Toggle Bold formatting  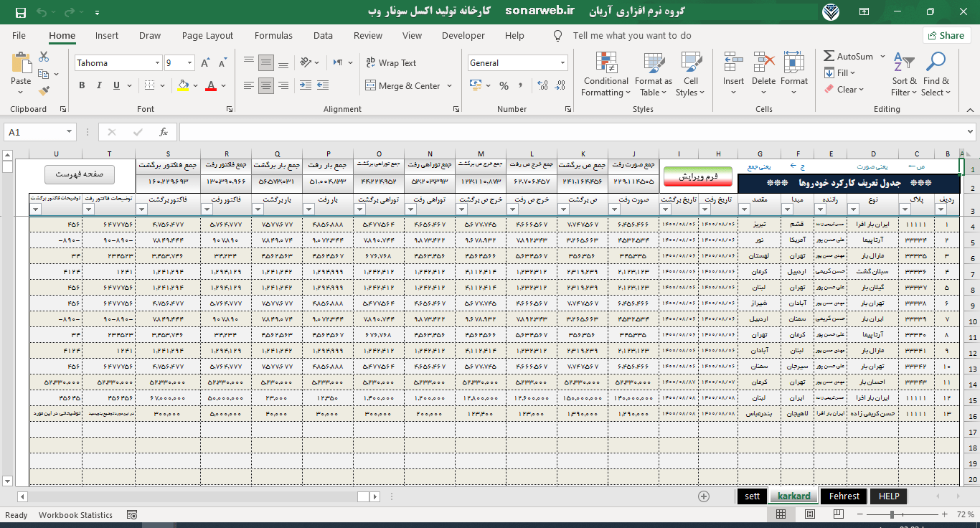point(82,85)
